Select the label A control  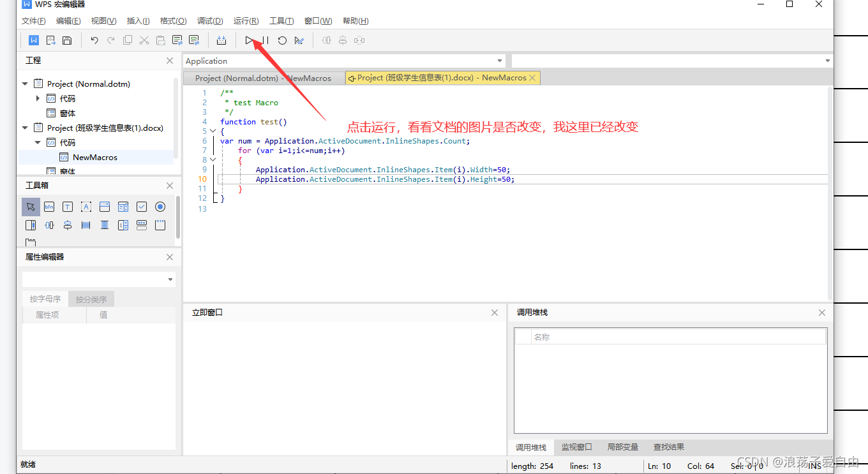pyautogui.click(x=86, y=207)
